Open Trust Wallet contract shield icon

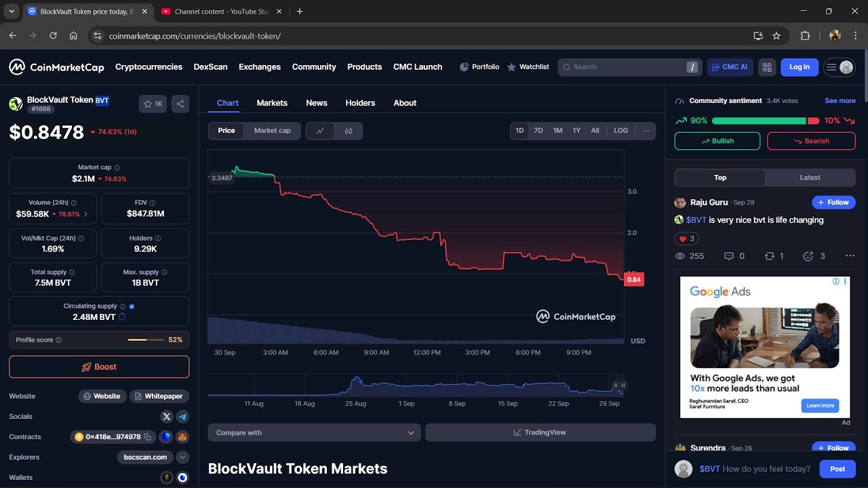click(166, 437)
